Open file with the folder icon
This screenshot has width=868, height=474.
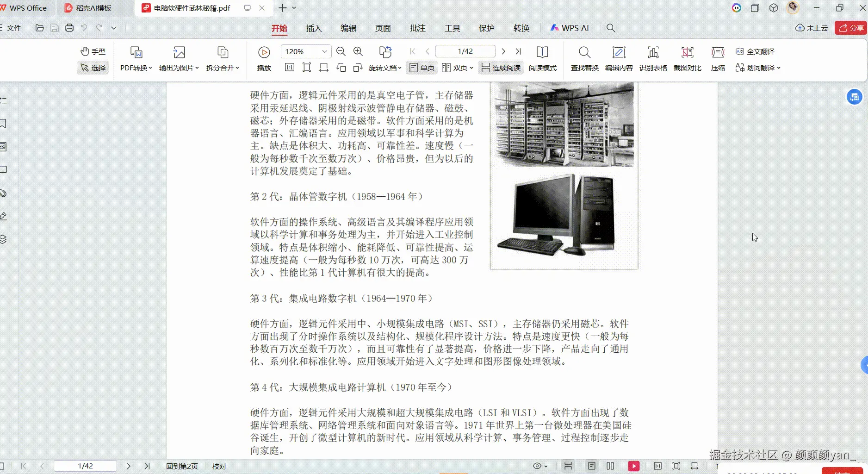pos(40,28)
